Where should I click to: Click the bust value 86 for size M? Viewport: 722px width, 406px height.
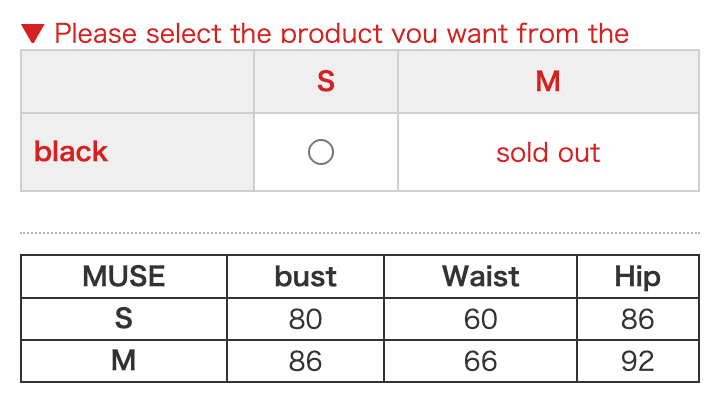click(306, 361)
